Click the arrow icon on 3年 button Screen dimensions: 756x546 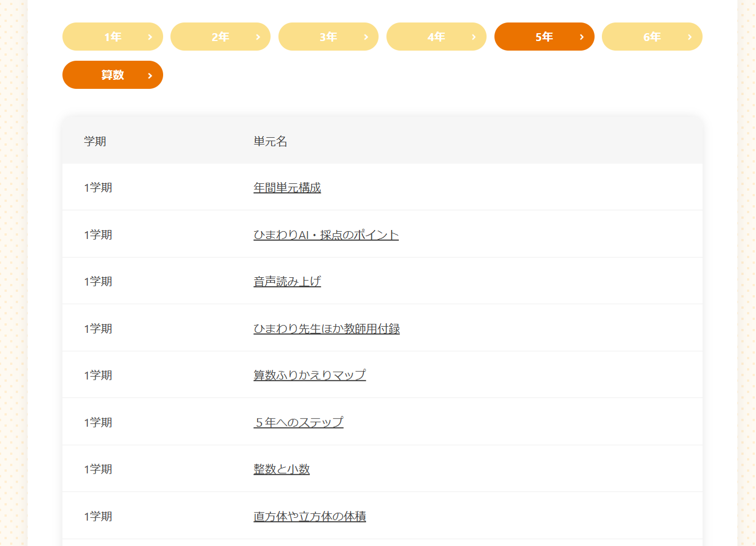click(x=366, y=37)
